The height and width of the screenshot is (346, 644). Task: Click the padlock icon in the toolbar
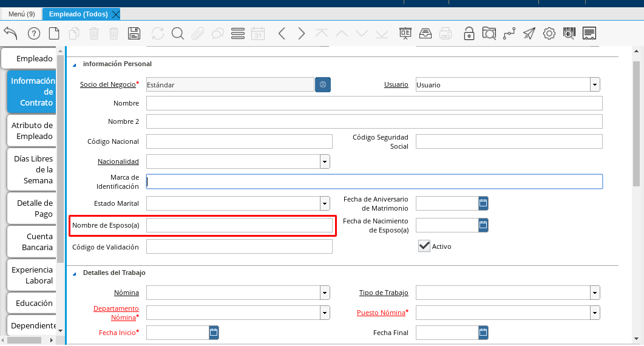469,33
